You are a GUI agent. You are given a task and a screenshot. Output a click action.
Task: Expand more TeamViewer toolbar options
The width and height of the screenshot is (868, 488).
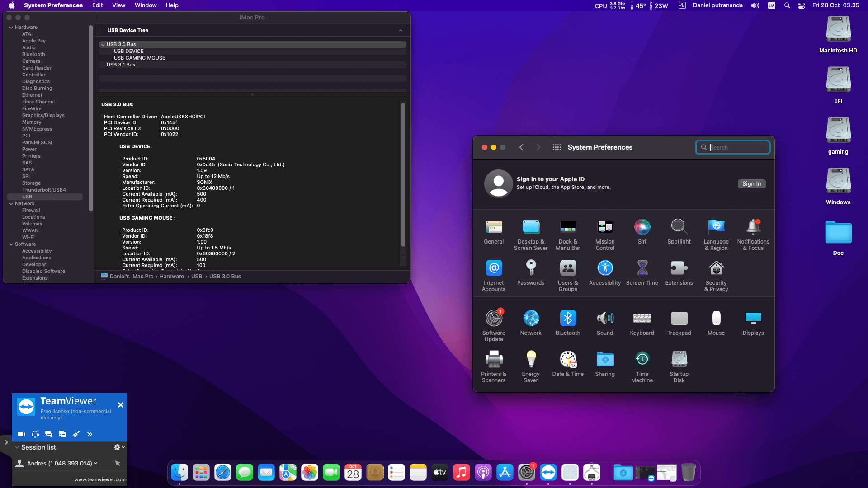(x=90, y=434)
